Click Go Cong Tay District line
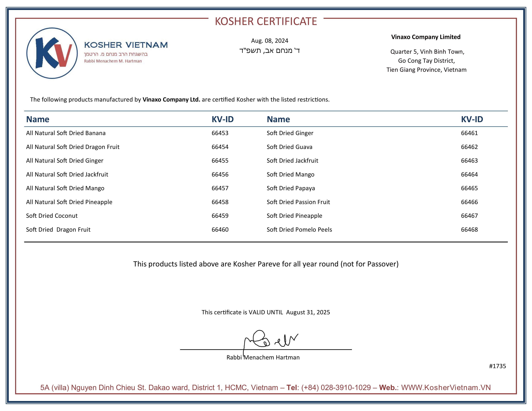The image size is (532, 411). (x=427, y=61)
